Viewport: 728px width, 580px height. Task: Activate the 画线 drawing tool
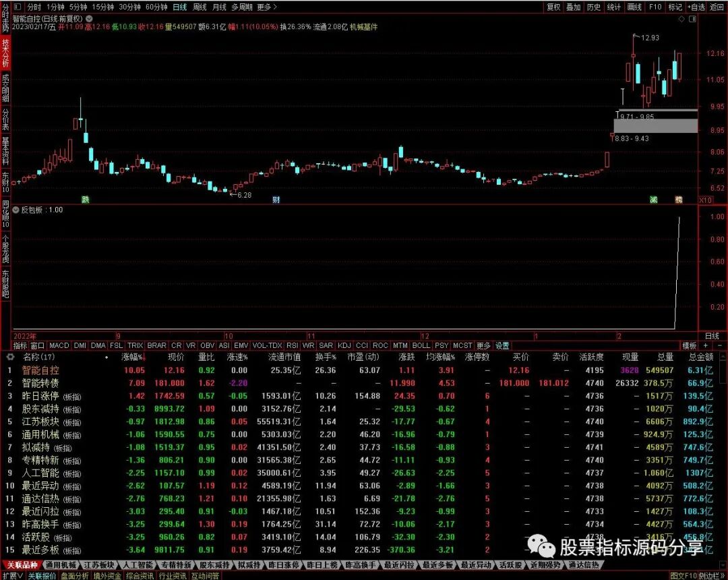(x=634, y=7)
